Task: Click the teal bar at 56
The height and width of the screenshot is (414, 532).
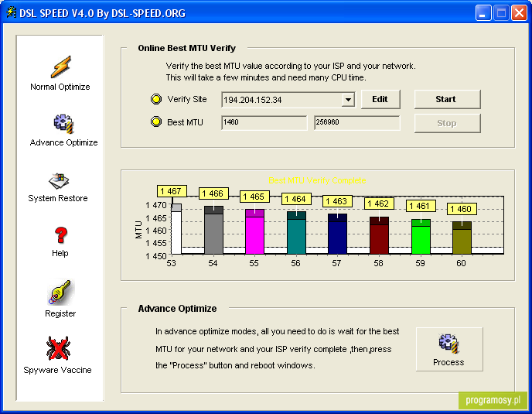Action: pyautogui.click(x=296, y=233)
